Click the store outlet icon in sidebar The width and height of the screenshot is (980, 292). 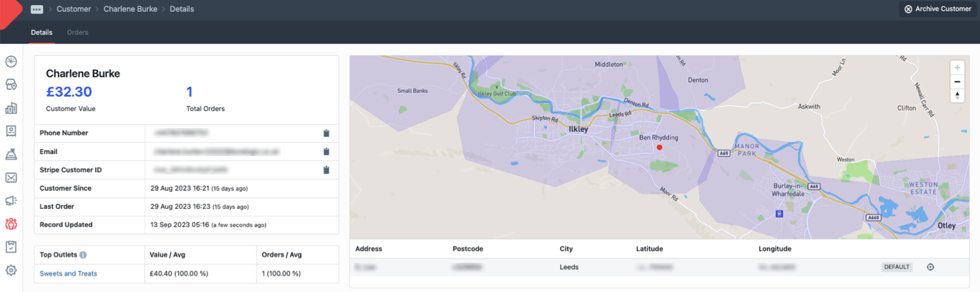(11, 84)
